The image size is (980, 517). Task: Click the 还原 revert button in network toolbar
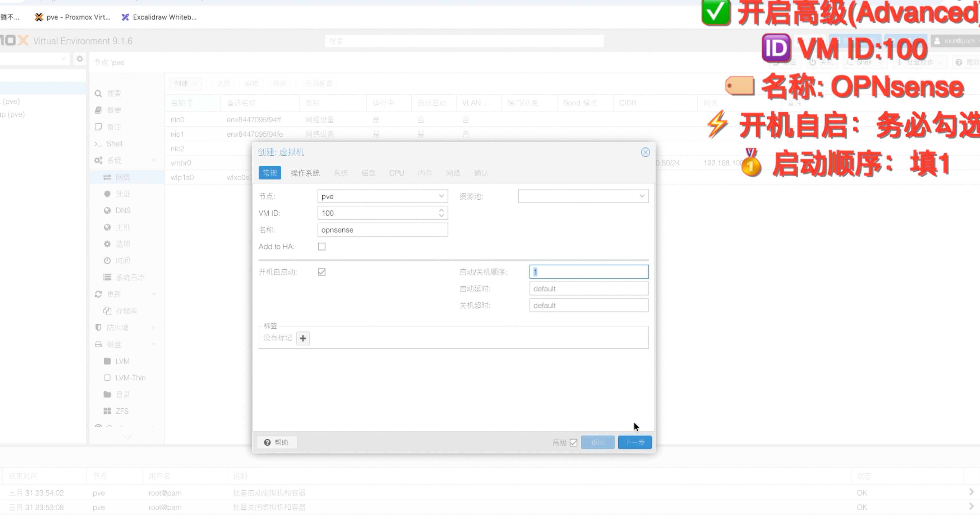point(223,83)
